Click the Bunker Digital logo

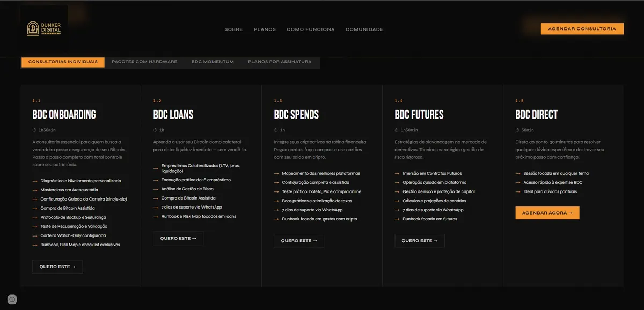(x=44, y=29)
